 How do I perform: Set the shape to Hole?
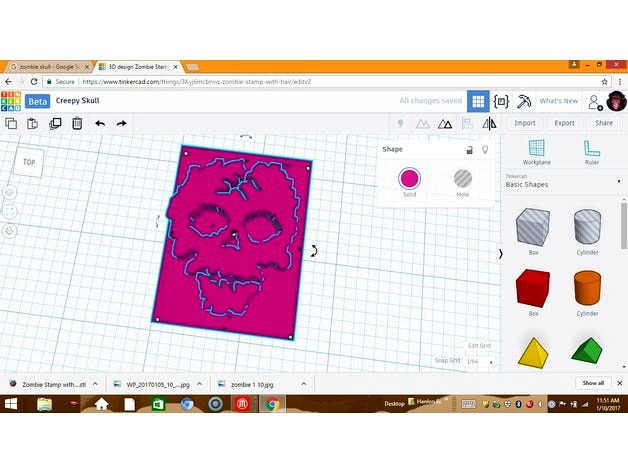[463, 179]
